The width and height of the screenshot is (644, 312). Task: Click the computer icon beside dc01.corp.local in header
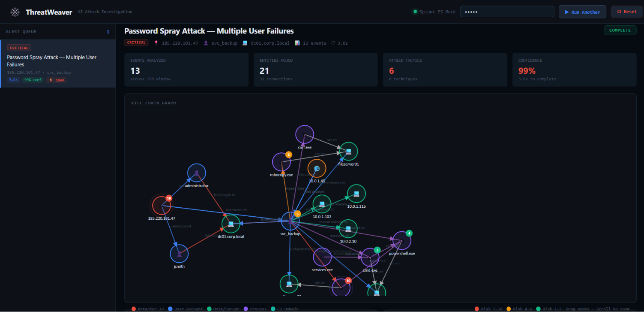[245, 43]
